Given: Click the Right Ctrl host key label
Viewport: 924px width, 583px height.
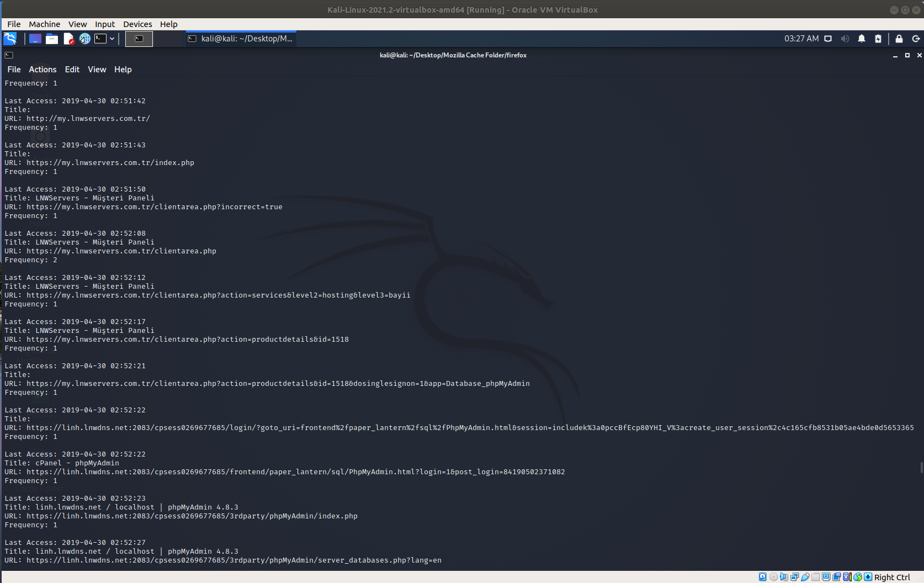Looking at the screenshot, I should click(892, 577).
